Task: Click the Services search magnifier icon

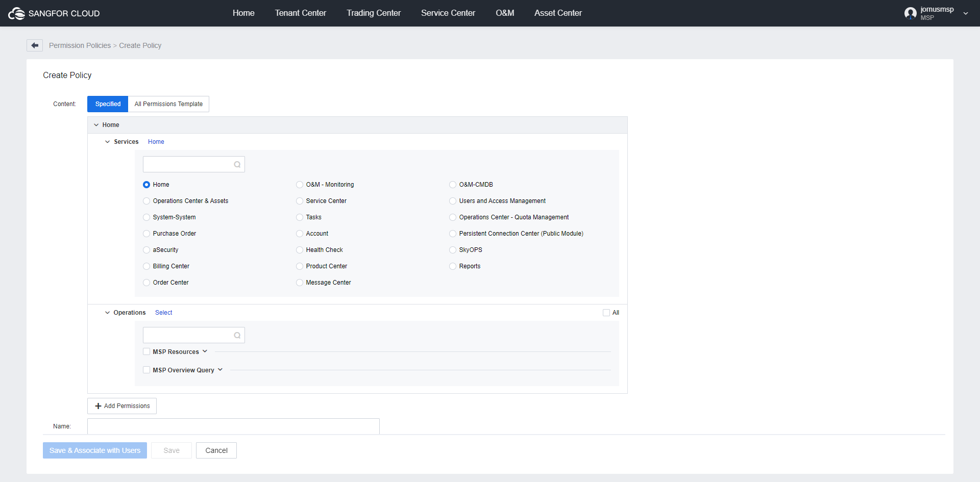Action: (x=237, y=164)
